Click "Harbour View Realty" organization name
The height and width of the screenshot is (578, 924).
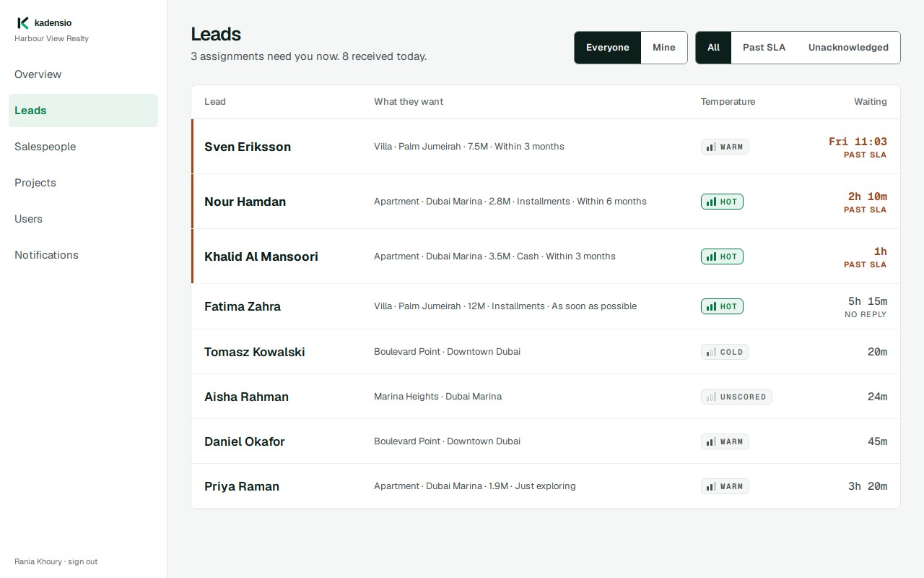(x=51, y=39)
